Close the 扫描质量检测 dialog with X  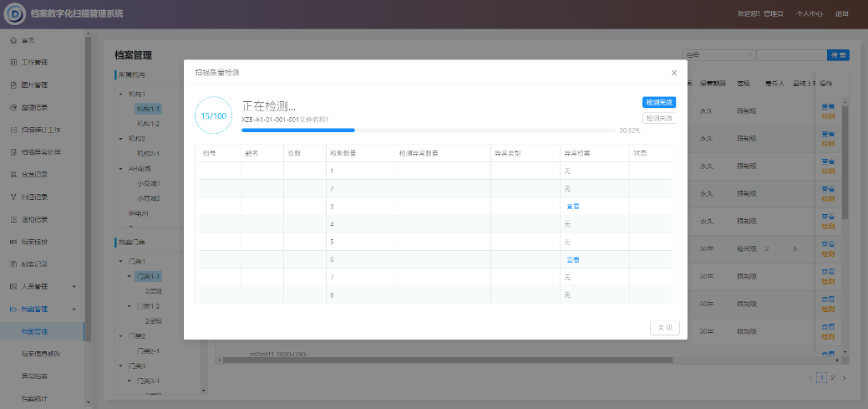(x=673, y=73)
